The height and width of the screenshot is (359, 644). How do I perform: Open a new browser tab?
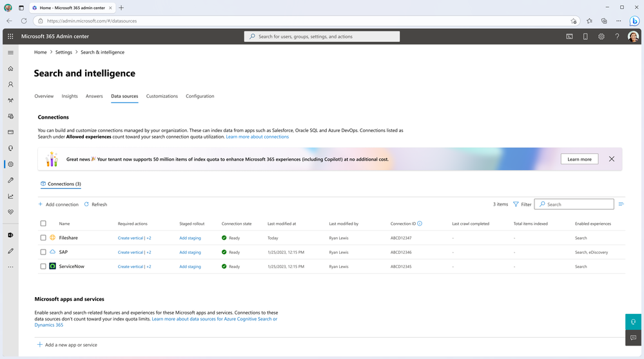pyautogui.click(x=121, y=8)
